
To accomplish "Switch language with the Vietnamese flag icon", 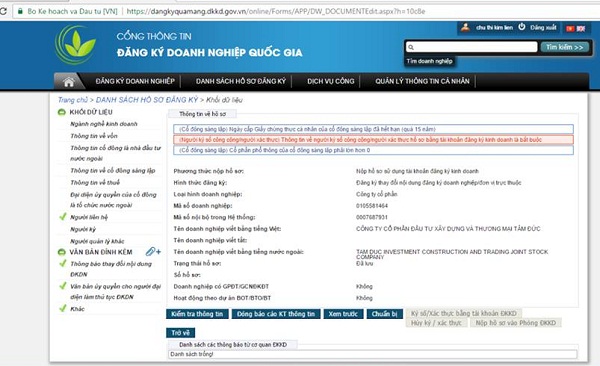I will coord(570,28).
